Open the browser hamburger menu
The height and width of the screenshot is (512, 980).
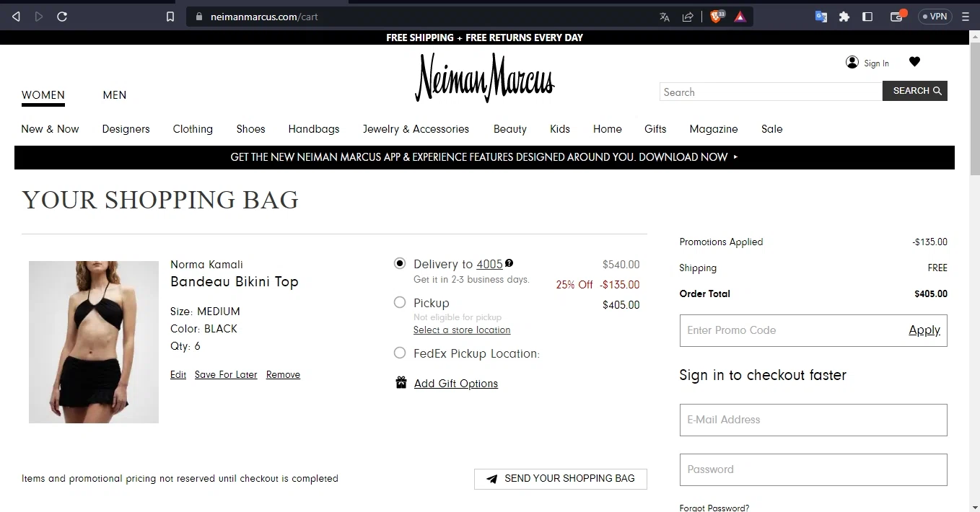pyautogui.click(x=966, y=17)
